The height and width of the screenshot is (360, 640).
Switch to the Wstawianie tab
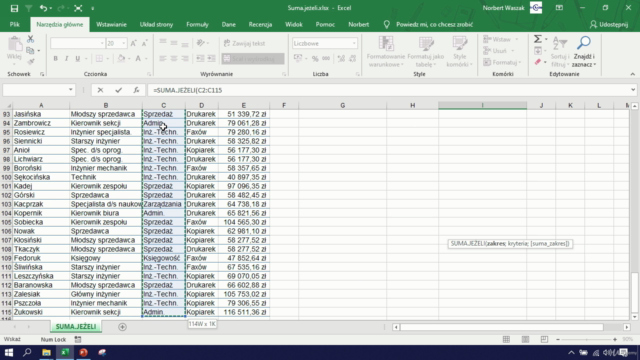coord(111,24)
